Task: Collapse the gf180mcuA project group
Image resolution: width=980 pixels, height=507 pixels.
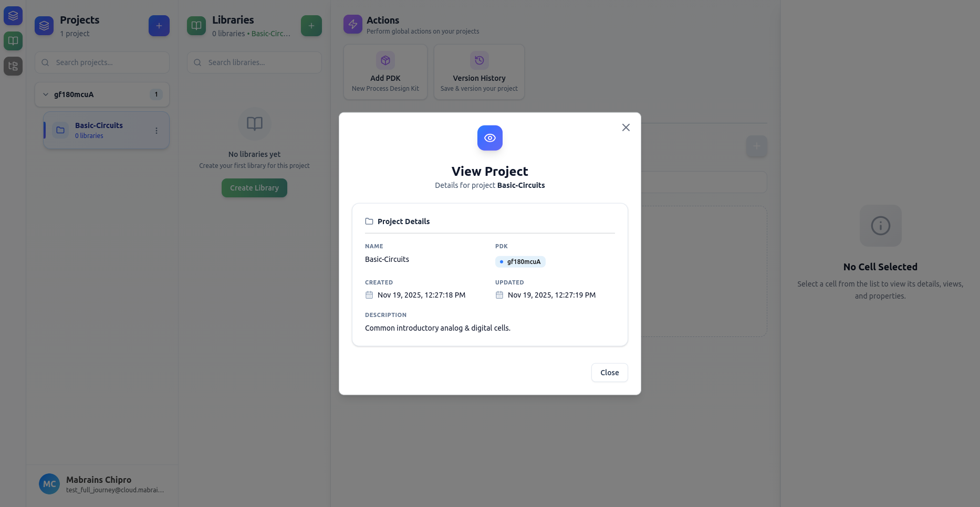Action: (x=45, y=94)
